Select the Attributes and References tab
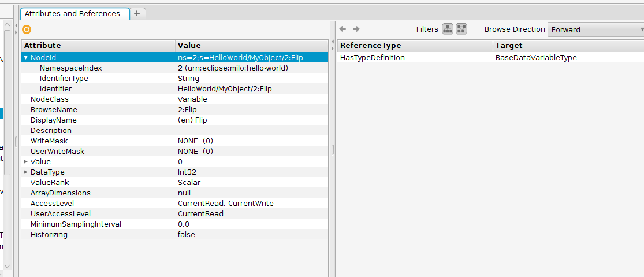The image size is (644, 277). pyautogui.click(x=72, y=13)
